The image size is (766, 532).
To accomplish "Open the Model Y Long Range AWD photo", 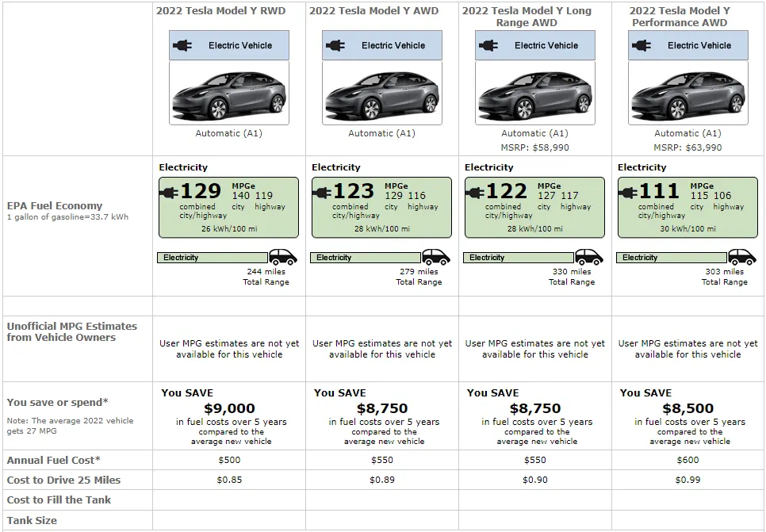I will pyautogui.click(x=535, y=94).
